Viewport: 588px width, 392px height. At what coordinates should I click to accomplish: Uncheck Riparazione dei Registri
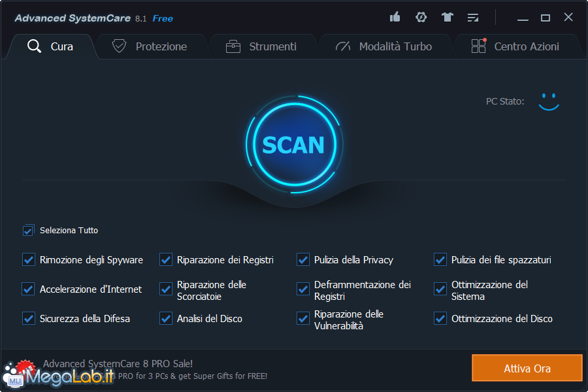(x=166, y=259)
